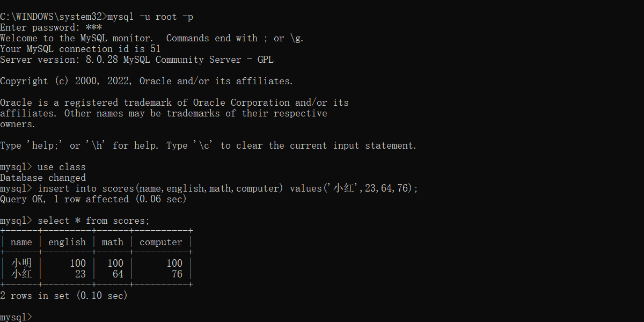Click the 'name' column header
Viewport: 644px width, 322px height.
tap(21, 242)
